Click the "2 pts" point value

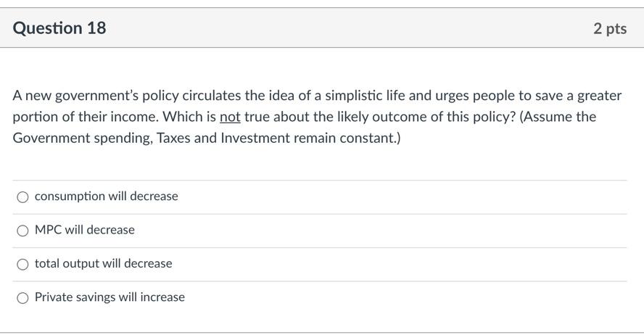609,28
